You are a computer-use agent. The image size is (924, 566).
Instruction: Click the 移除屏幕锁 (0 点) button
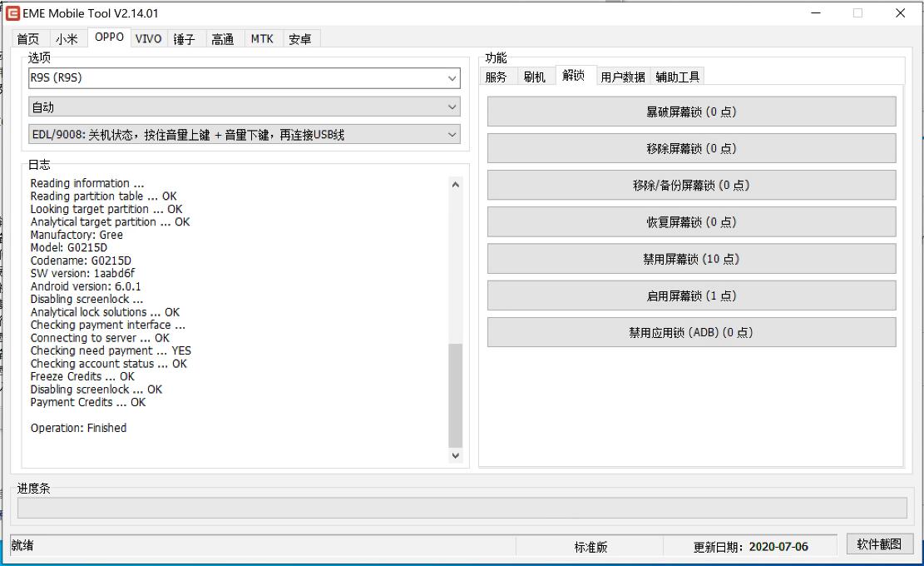click(x=691, y=148)
